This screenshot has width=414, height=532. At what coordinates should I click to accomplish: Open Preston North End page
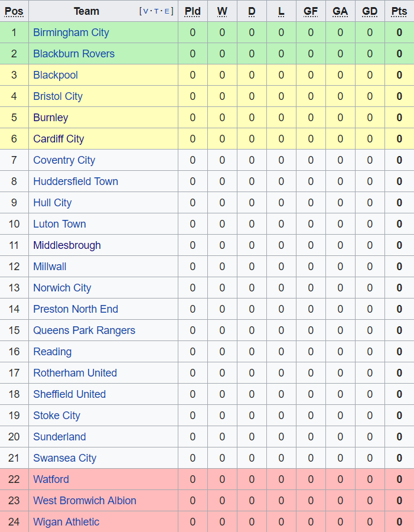(x=76, y=309)
